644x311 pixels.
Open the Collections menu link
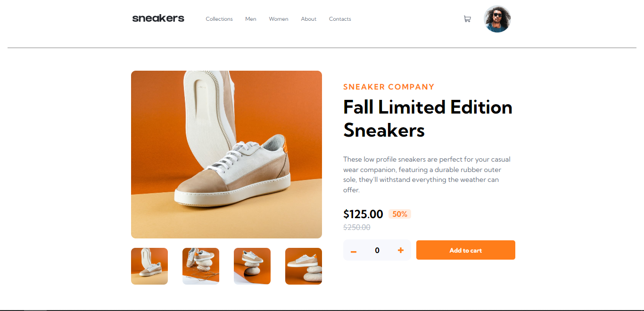pyautogui.click(x=219, y=19)
